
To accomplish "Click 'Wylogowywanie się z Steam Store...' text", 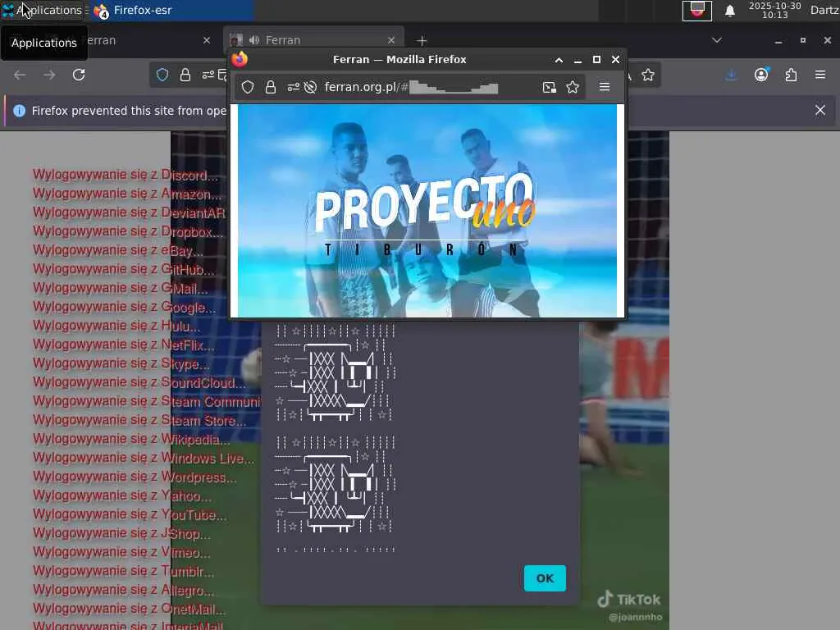I will [139, 421].
